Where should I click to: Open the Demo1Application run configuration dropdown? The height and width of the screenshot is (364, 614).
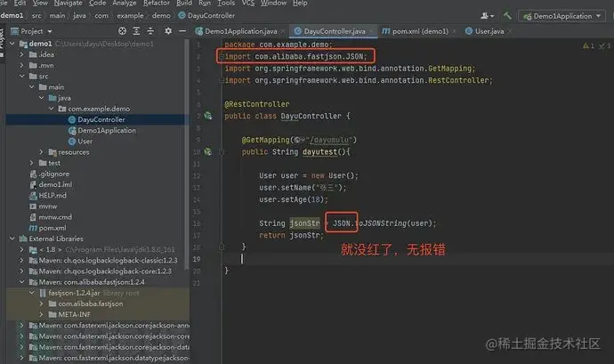pos(561,16)
